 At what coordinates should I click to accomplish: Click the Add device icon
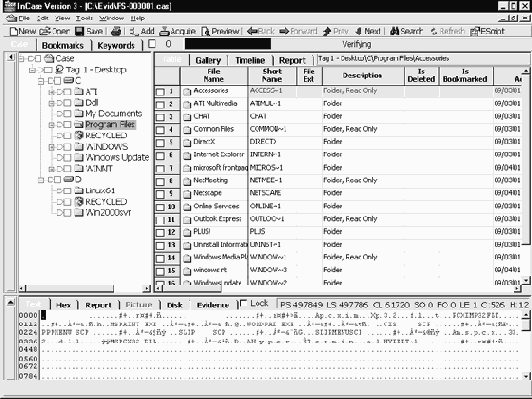134,32
